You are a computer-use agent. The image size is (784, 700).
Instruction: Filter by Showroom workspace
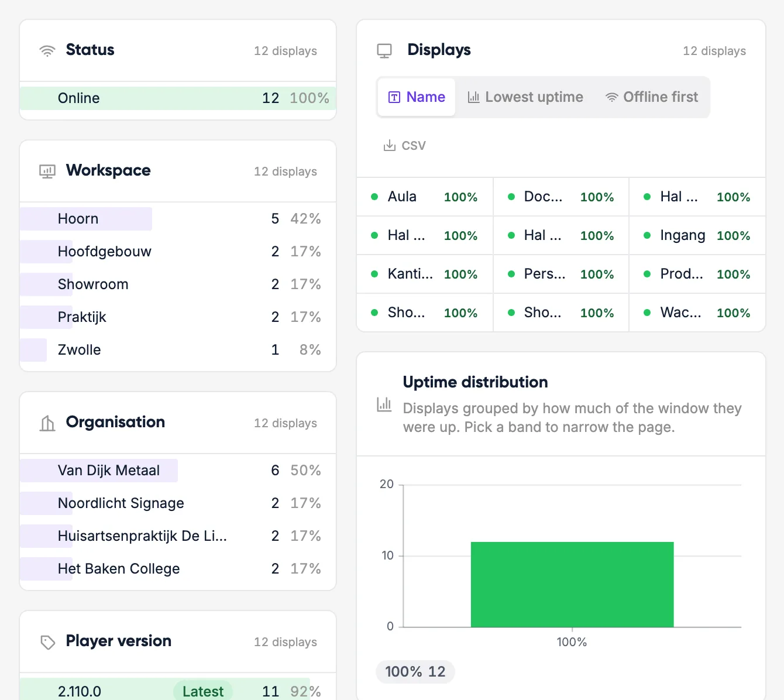(178, 284)
